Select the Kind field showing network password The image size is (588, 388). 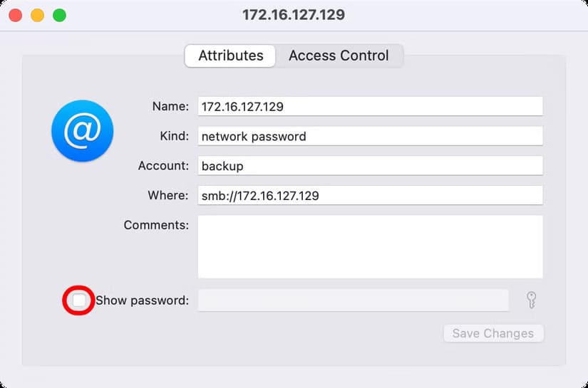tap(370, 136)
